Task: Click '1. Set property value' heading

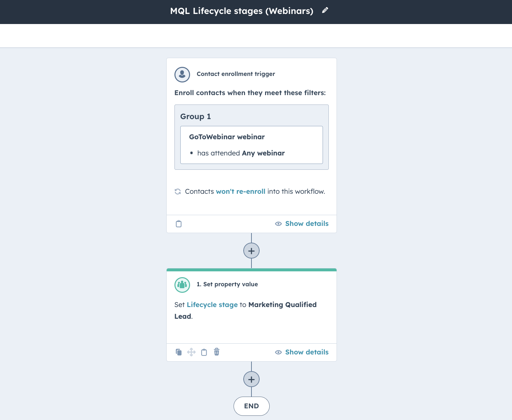Action: [227, 284]
